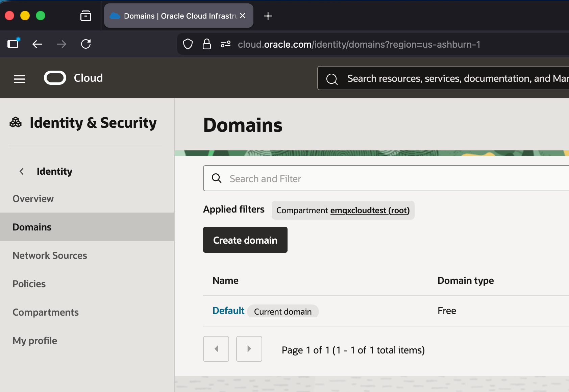
Task: Toggle the browser sidebar panel icon
Action: pyautogui.click(x=13, y=44)
